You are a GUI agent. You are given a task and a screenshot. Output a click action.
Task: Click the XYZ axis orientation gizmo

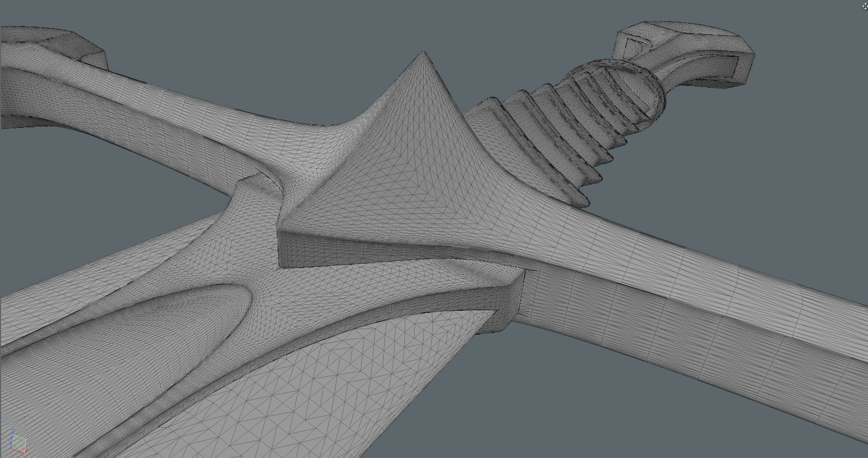[18, 442]
